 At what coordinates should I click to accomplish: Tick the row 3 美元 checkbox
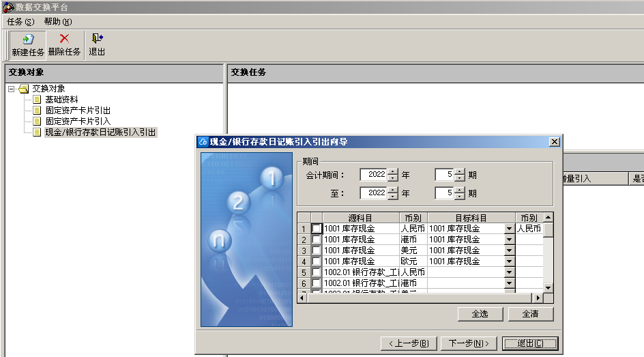pyautogui.click(x=317, y=251)
